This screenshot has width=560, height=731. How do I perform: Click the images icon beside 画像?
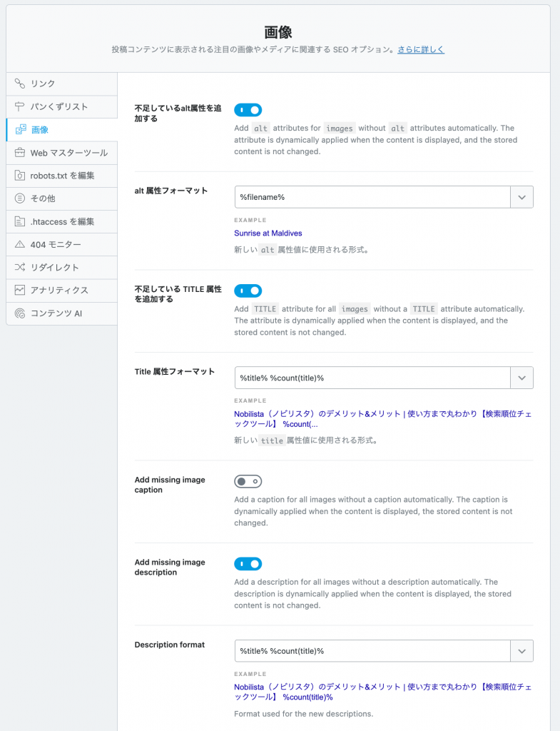point(21,130)
